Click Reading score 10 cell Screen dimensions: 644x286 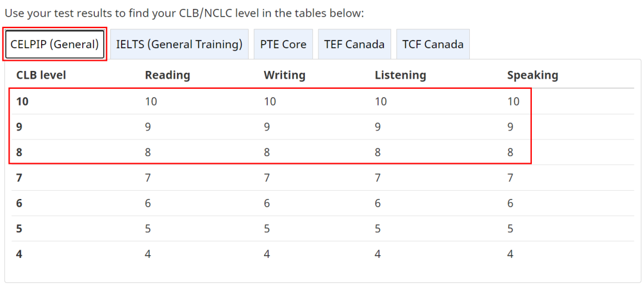click(x=151, y=101)
